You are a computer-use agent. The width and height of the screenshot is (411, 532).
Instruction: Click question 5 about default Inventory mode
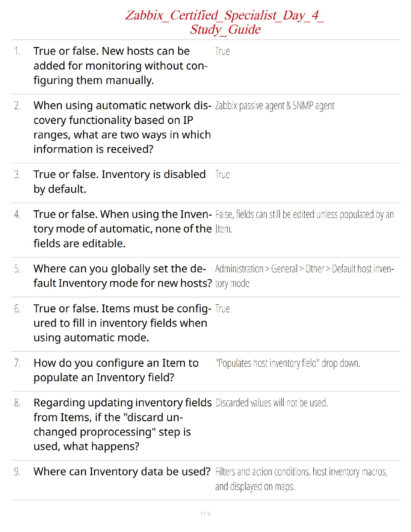click(x=122, y=276)
